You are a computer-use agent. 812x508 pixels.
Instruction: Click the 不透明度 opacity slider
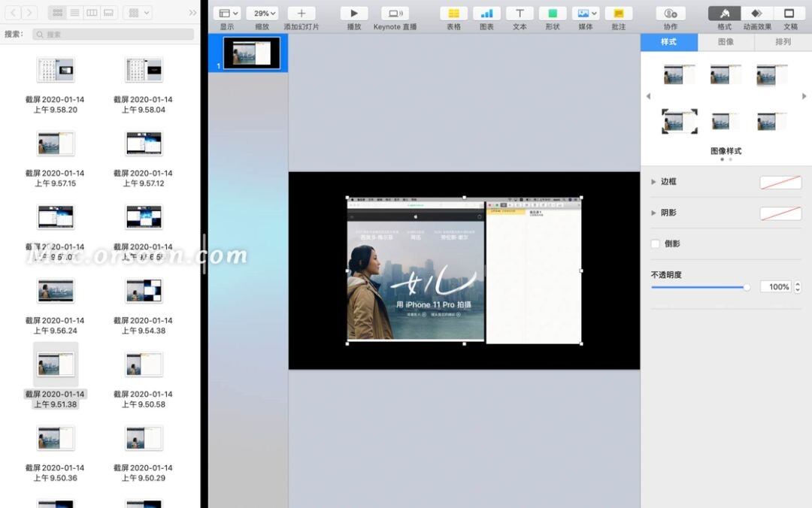[x=701, y=287]
